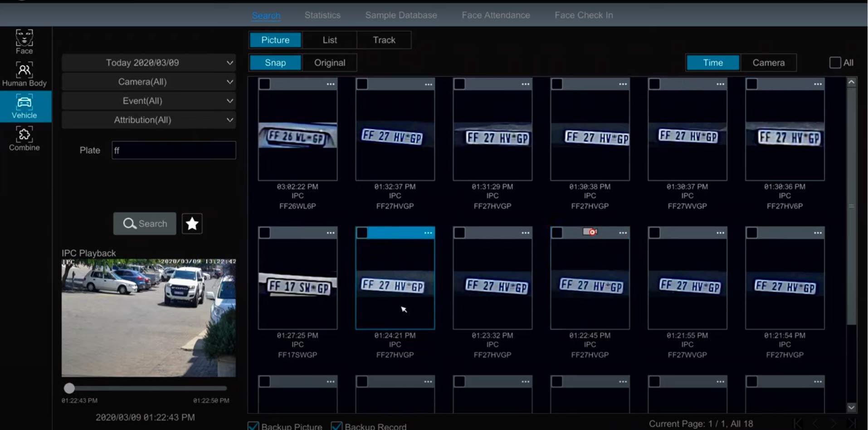Open the Face Attendance tab
This screenshot has height=430, width=868.
click(496, 15)
